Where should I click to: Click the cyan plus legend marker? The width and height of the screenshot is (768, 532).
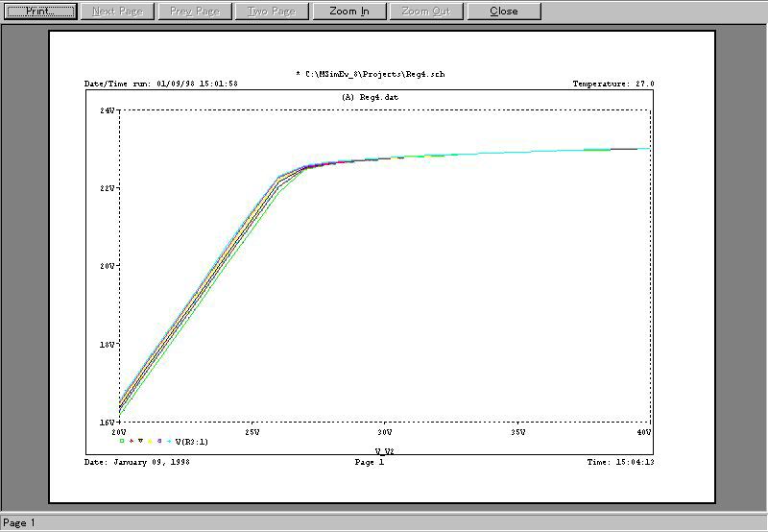coord(169,441)
